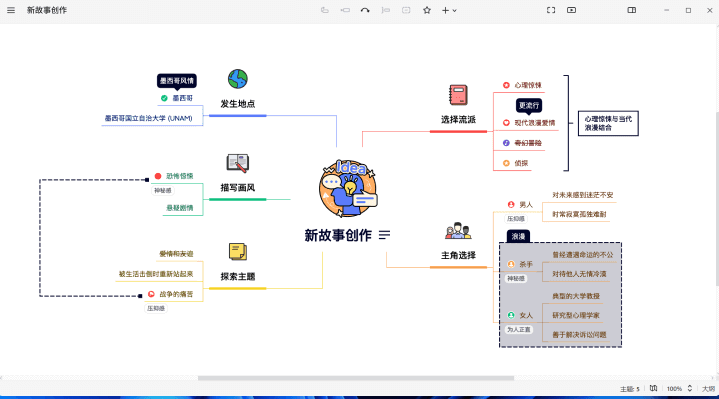The image size is (719, 399).
Task: Select the 主角选择 branch topic
Action: coord(458,255)
